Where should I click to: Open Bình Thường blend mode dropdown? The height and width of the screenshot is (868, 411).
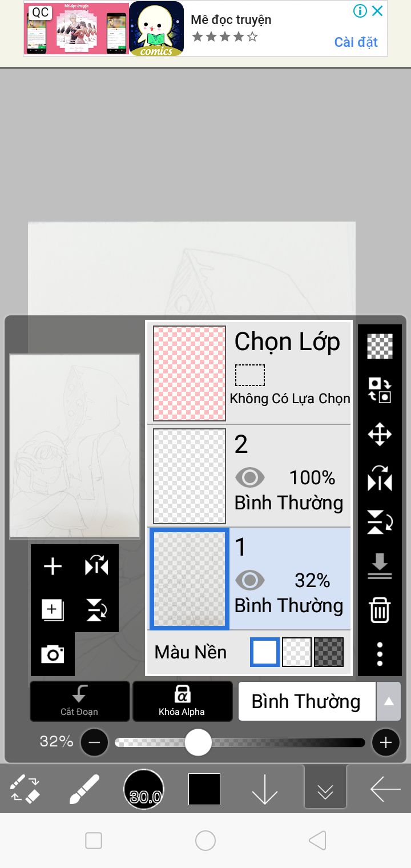coord(307,701)
